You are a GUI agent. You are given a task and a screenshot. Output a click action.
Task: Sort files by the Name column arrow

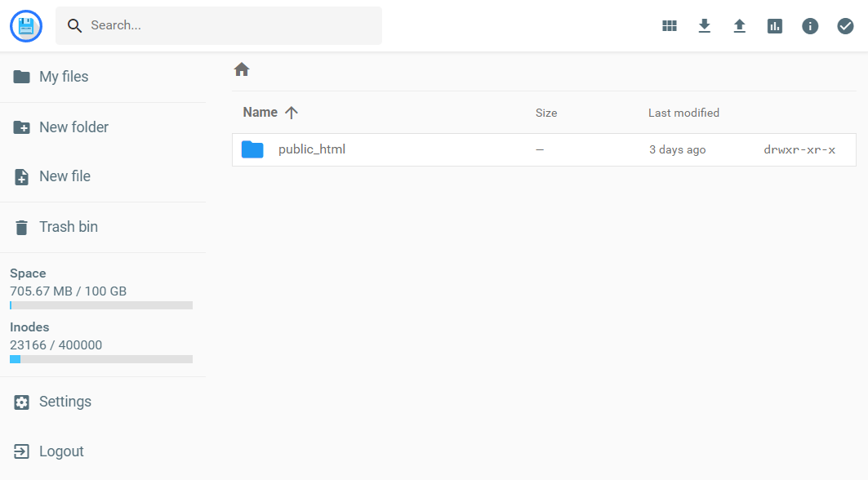(x=292, y=113)
